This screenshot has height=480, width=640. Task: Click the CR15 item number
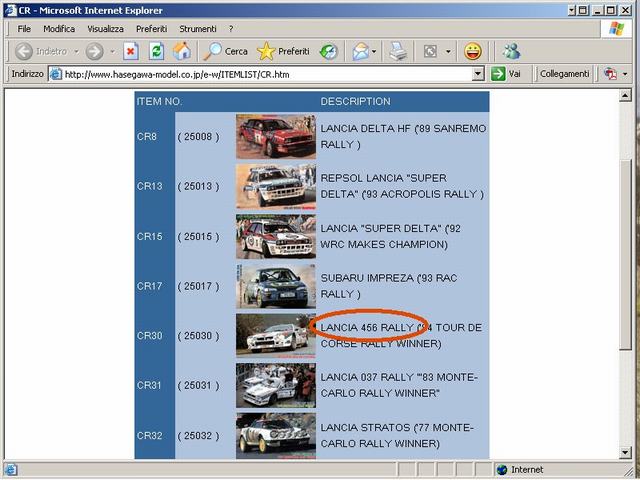pyautogui.click(x=149, y=237)
